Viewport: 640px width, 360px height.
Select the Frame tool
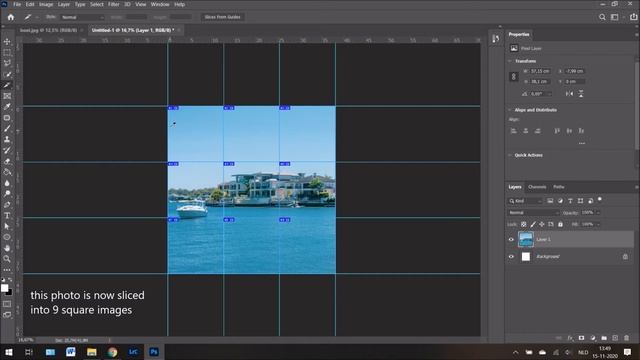click(7, 96)
